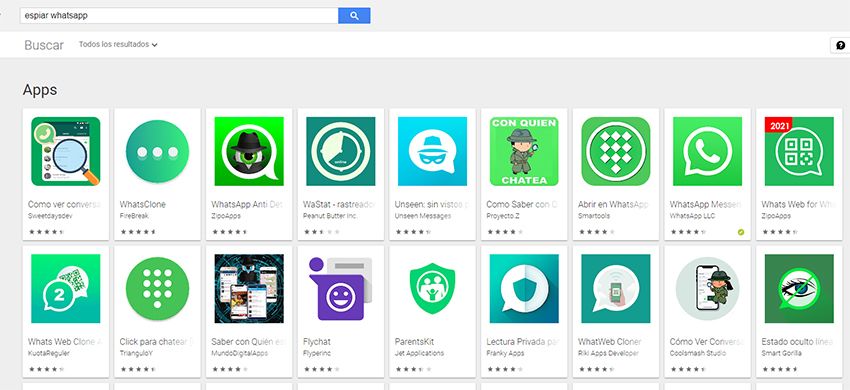Open developer 'Jet Applications' link
The height and width of the screenshot is (390, 850).
(x=419, y=353)
